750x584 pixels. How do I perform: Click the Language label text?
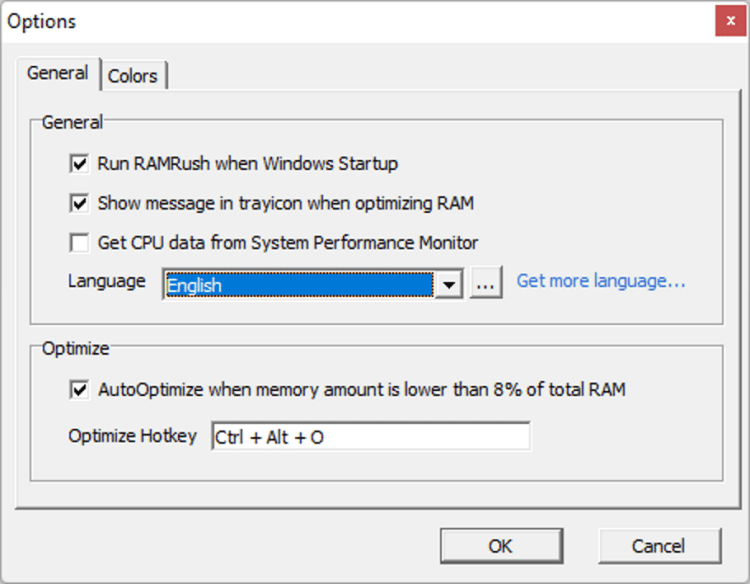[106, 281]
